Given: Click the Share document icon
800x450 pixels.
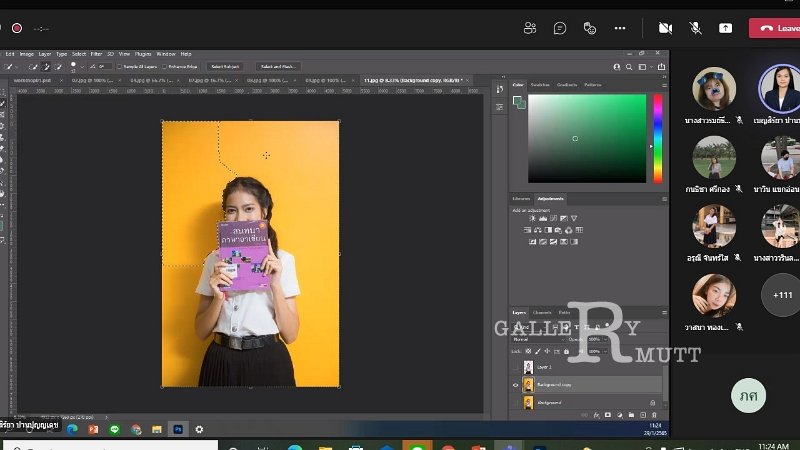Looking at the screenshot, I should (662, 67).
